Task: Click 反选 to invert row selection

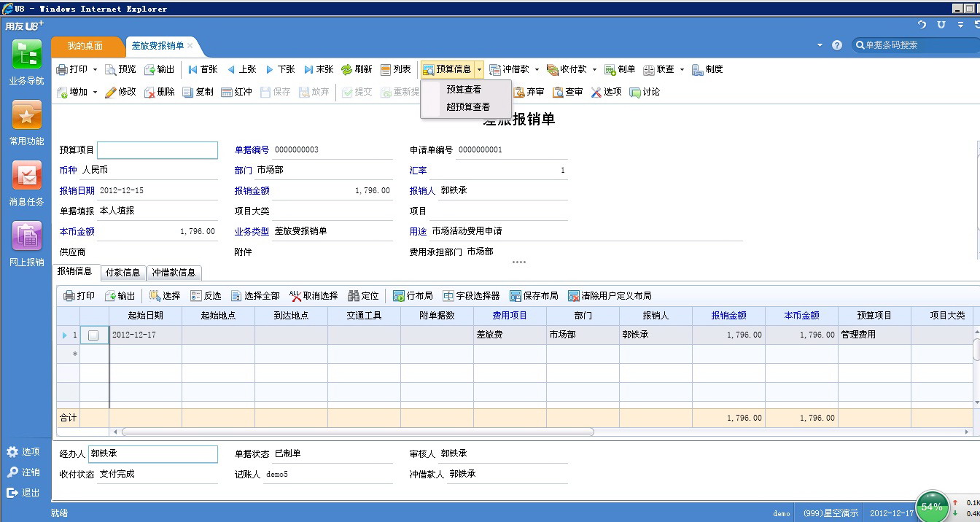Action: point(206,296)
